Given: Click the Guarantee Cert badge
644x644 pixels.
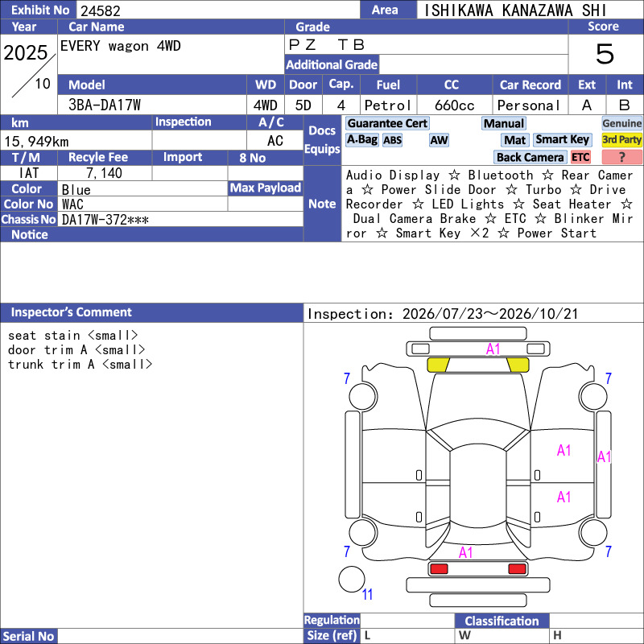Looking at the screenshot, I should (387, 123).
